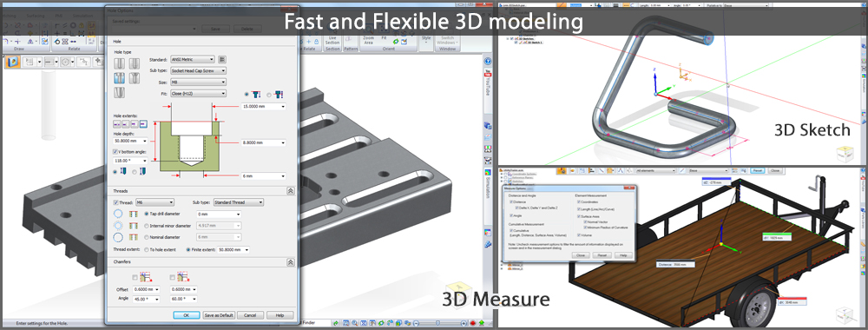Open the Fit Close (H12) dropdown
This screenshot has width=868, height=330.
click(x=198, y=94)
